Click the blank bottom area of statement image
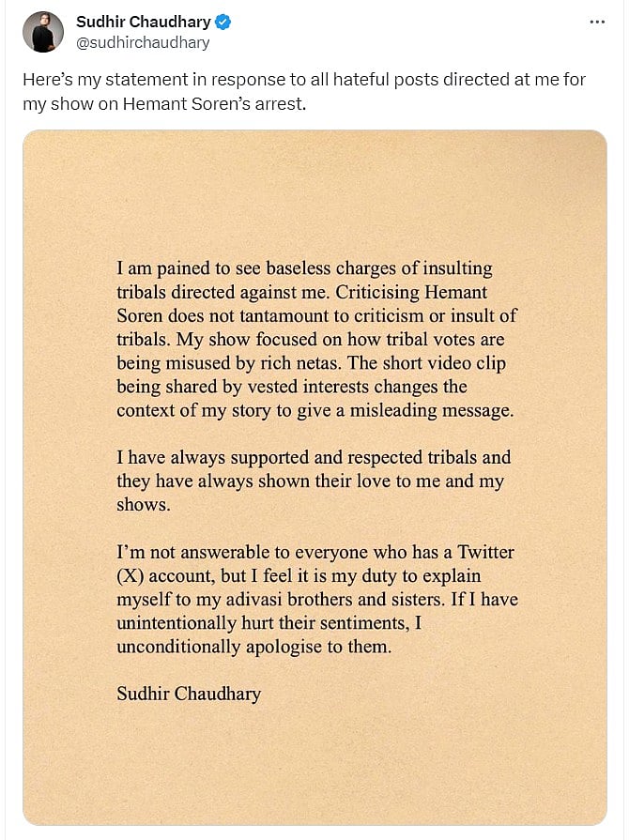This screenshot has height=840, width=629. click(x=314, y=770)
